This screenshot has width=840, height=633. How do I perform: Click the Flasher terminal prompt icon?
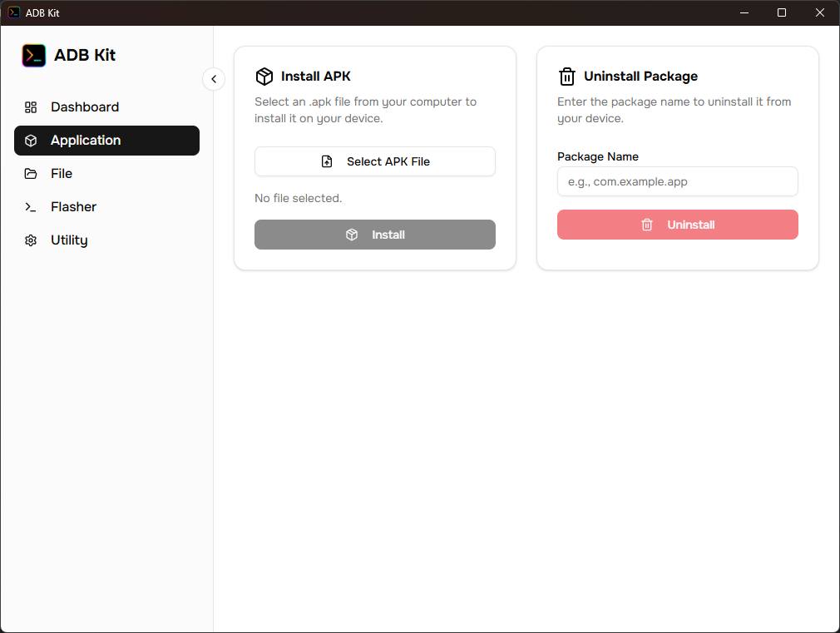31,207
